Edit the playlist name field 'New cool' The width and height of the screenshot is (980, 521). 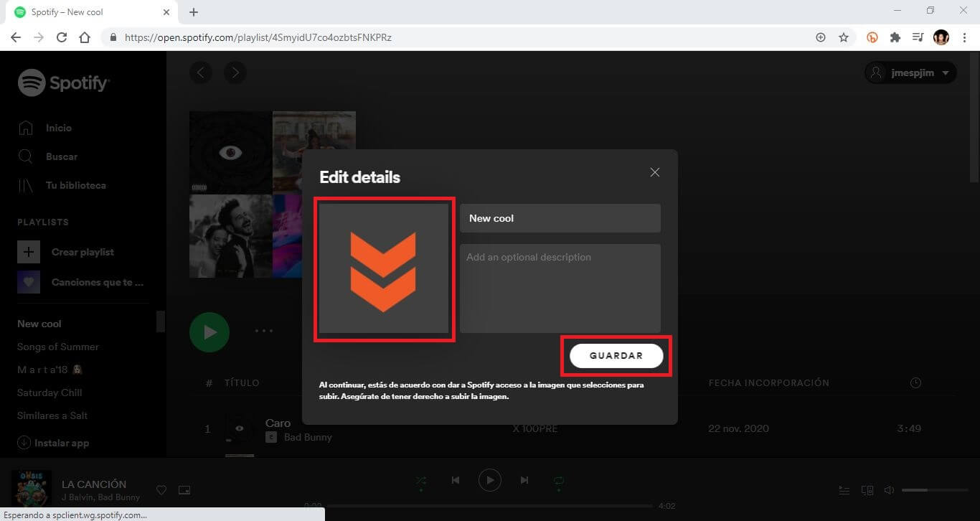(560, 218)
